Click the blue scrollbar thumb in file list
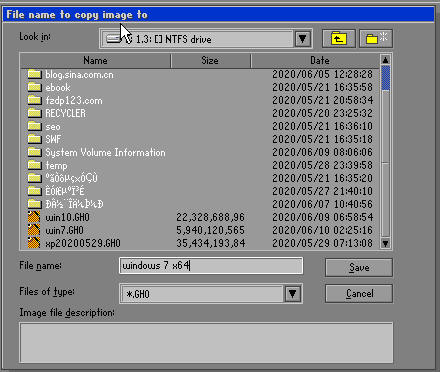The image size is (440, 372). [x=385, y=78]
